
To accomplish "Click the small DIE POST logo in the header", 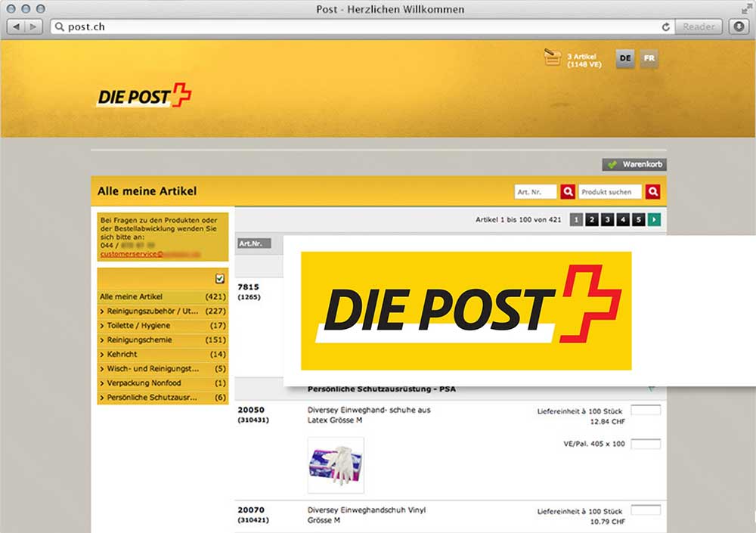I will tap(144, 95).
